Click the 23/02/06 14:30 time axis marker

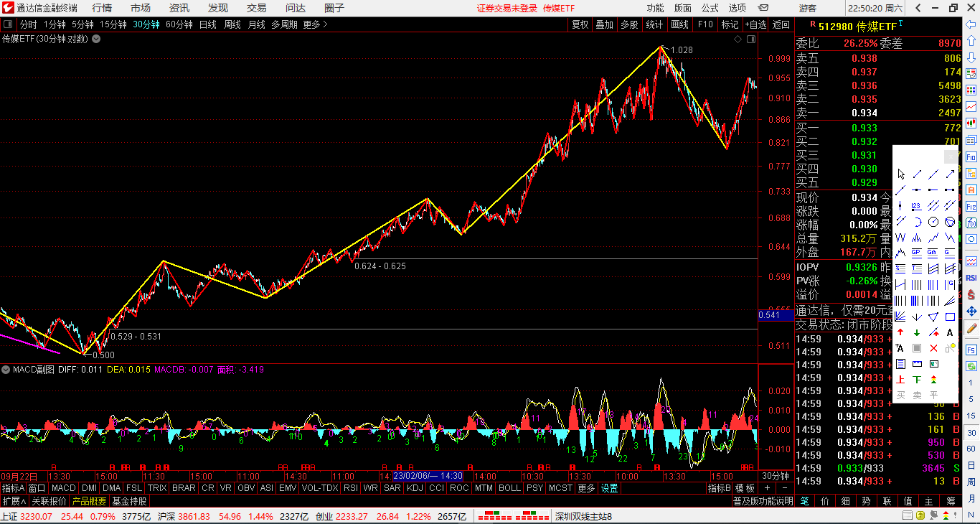tap(427, 475)
